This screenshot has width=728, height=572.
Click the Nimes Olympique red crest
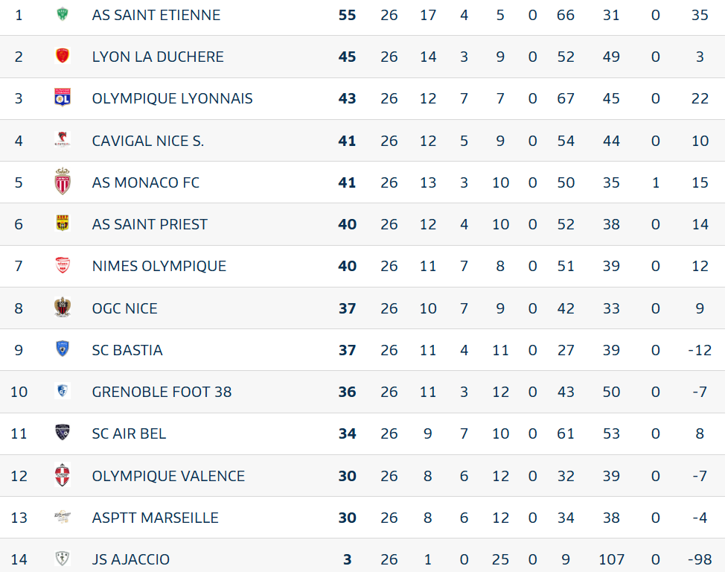(x=63, y=265)
